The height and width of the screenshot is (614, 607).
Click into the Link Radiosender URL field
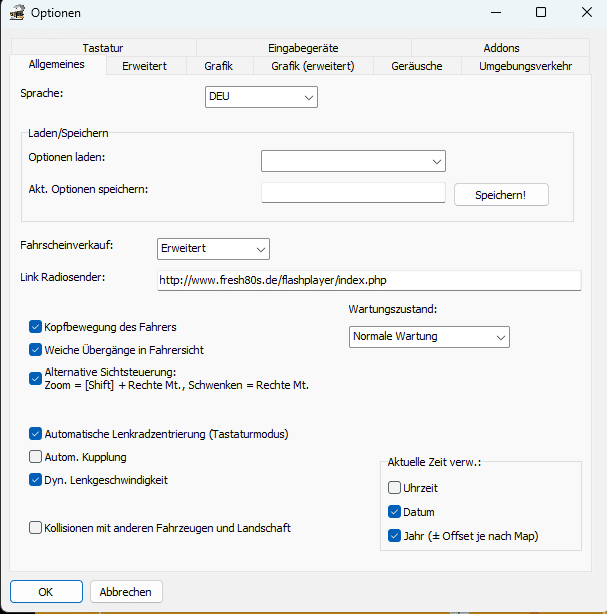[367, 281]
